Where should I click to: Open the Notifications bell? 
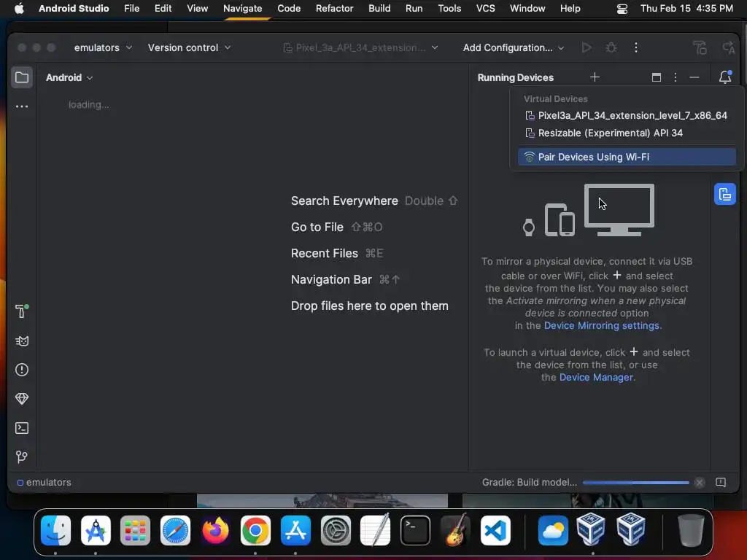click(725, 77)
